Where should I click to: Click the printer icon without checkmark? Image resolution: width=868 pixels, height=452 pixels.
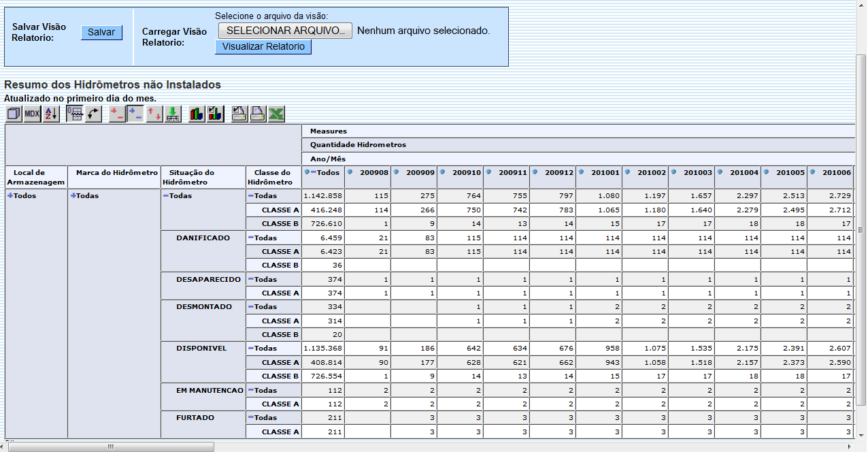[258, 114]
